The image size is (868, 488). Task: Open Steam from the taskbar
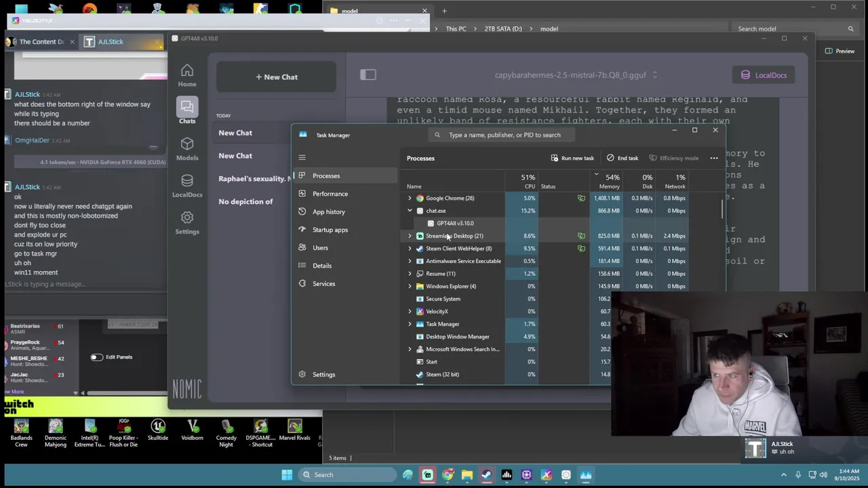[x=487, y=474]
